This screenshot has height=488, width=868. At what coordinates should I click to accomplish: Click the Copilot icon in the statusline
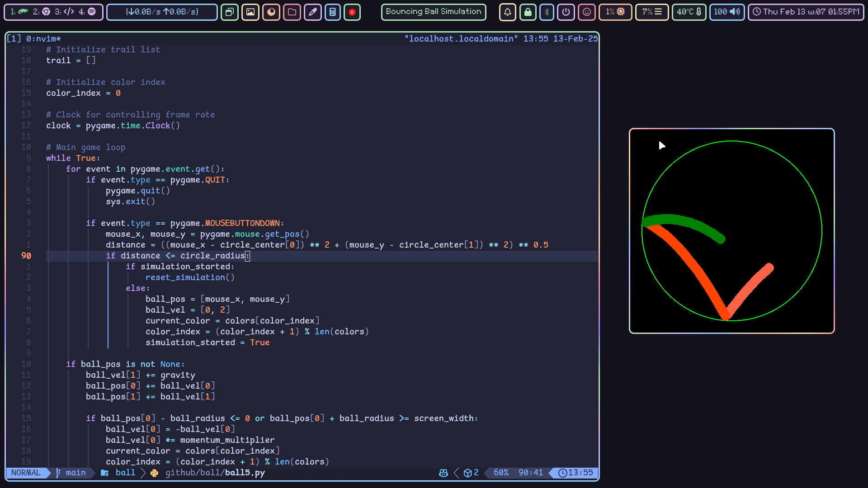click(x=443, y=473)
